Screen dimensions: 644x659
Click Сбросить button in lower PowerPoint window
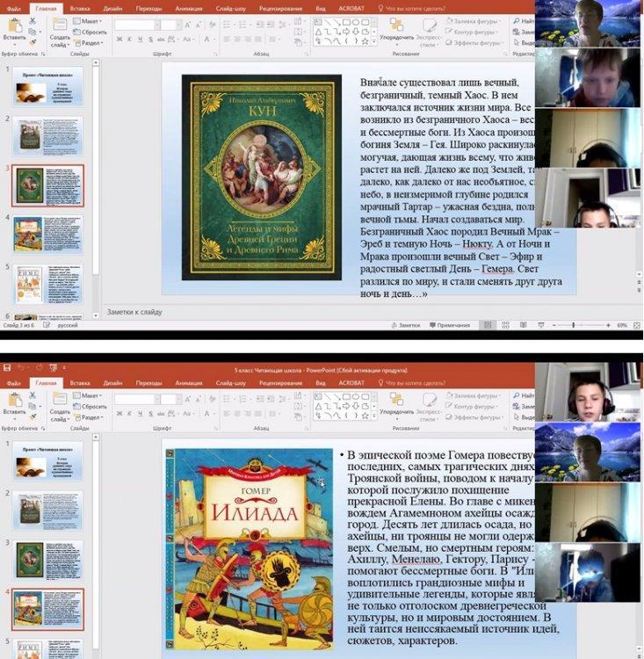(x=90, y=407)
